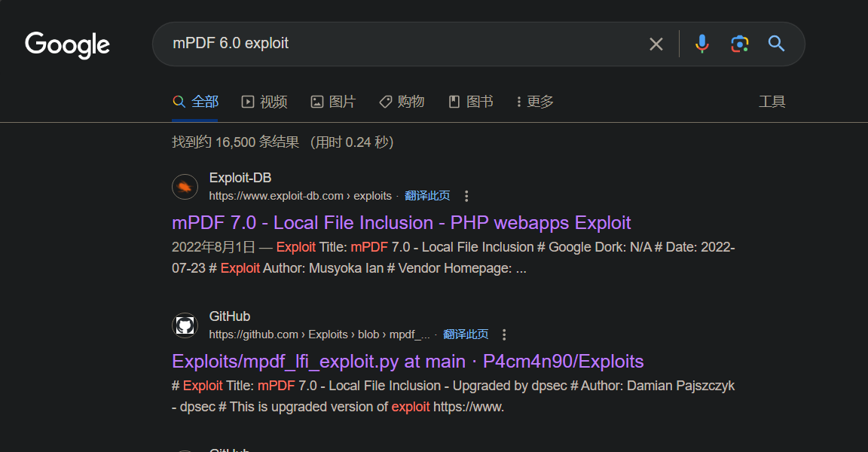Click snippet text mentioning Damian Pajszczyk
868x452 pixels.
(453, 396)
